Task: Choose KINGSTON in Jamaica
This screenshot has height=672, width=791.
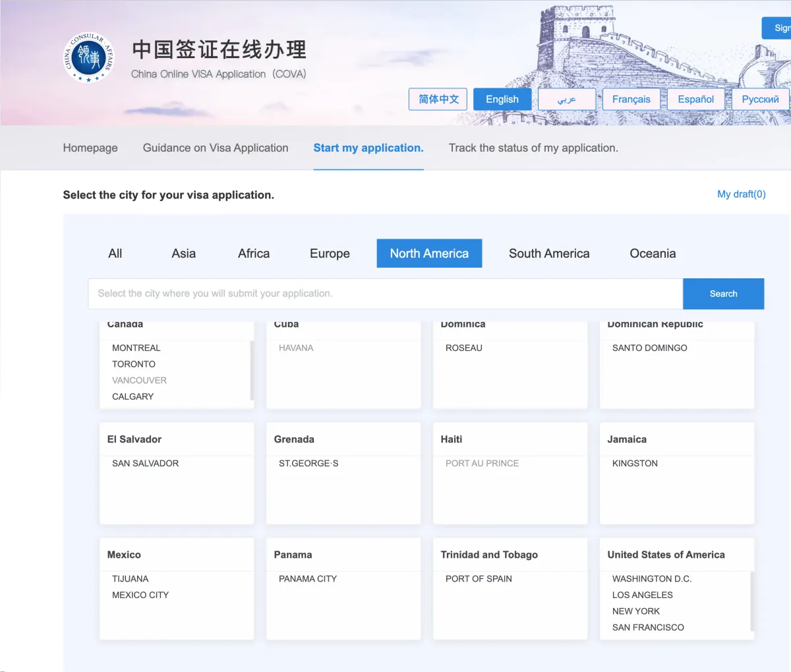Action: click(634, 463)
